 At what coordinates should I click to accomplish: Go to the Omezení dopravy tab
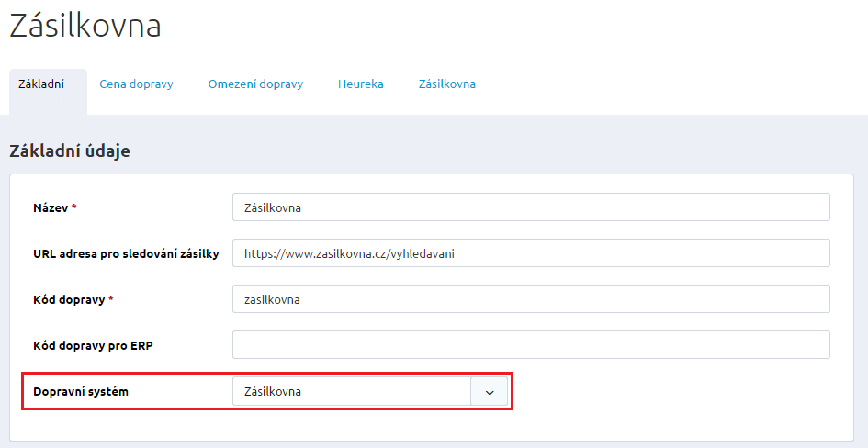point(255,84)
